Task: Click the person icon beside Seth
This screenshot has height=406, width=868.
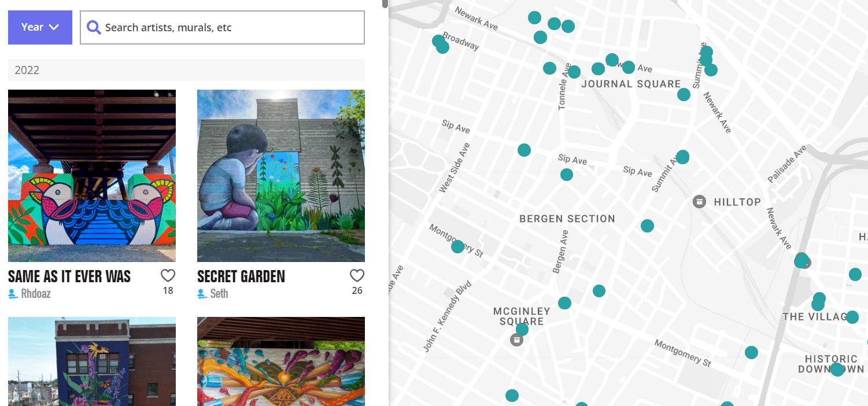Action: [x=202, y=294]
